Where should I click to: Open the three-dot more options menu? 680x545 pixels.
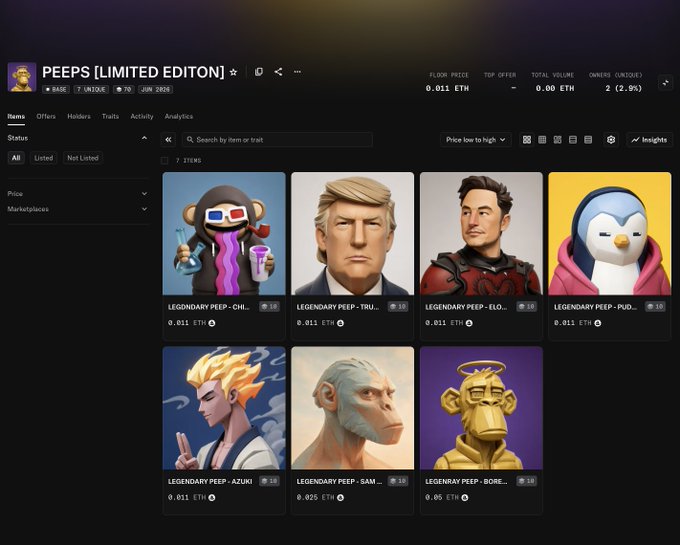(x=298, y=72)
